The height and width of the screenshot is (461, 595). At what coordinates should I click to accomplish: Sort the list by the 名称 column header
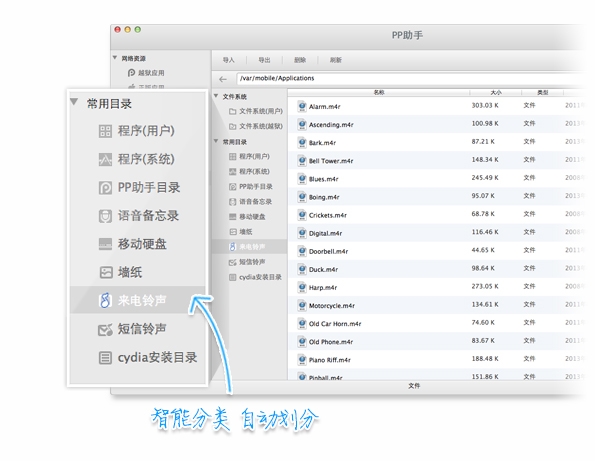pos(379,92)
